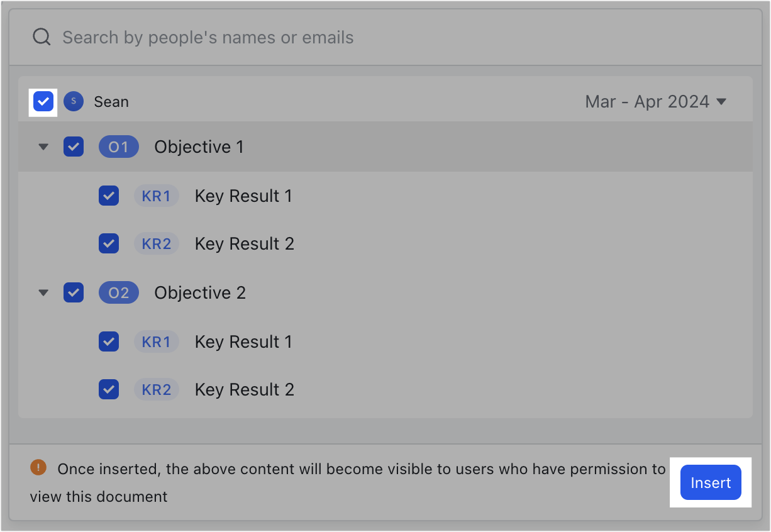Click Sean's circular avatar icon

(x=73, y=101)
